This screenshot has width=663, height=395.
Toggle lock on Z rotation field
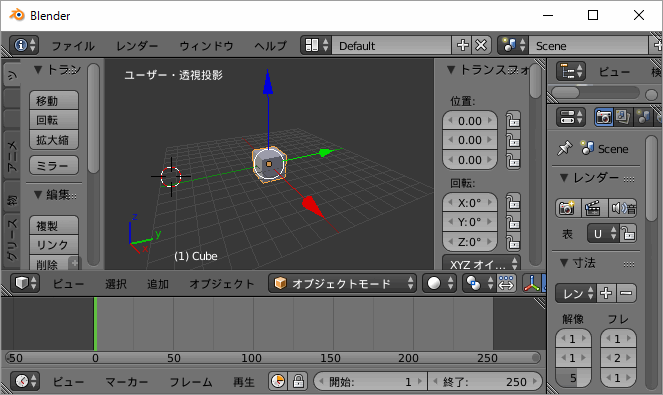[513, 242]
